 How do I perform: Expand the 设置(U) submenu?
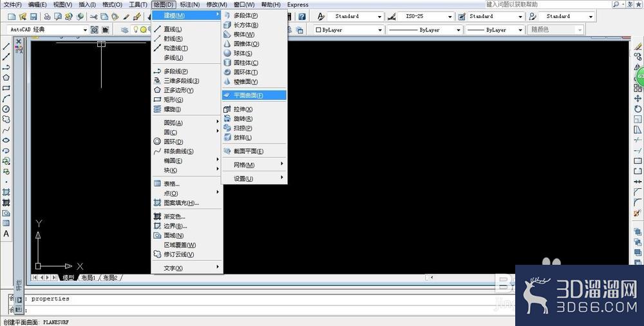(x=254, y=178)
